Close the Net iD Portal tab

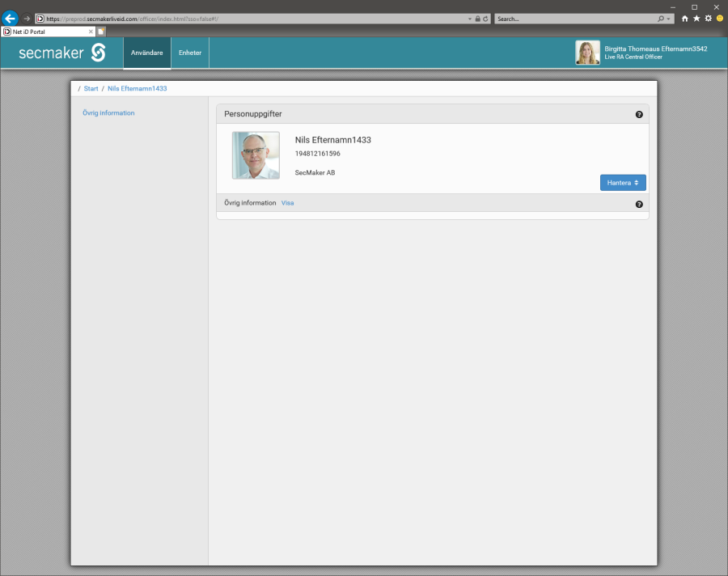(x=91, y=32)
